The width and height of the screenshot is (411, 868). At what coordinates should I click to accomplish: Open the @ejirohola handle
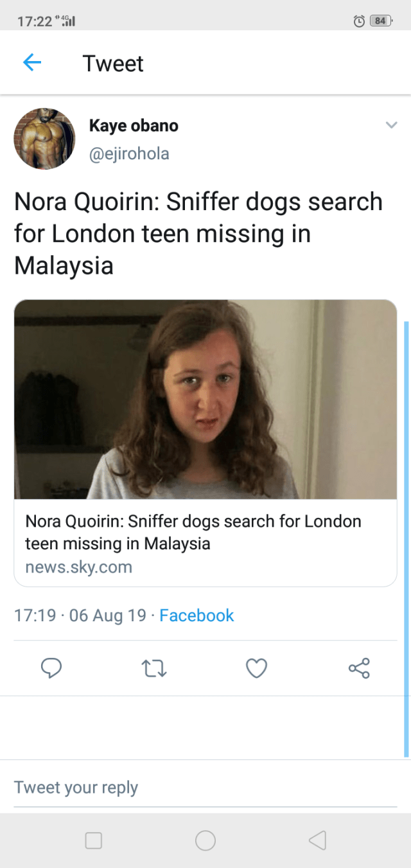129,154
